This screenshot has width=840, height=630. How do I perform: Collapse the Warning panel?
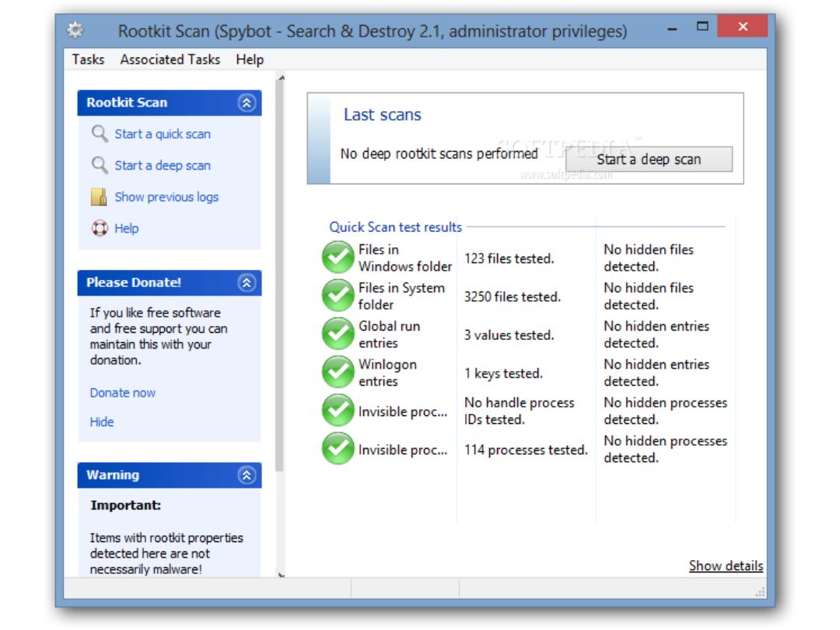point(247,474)
